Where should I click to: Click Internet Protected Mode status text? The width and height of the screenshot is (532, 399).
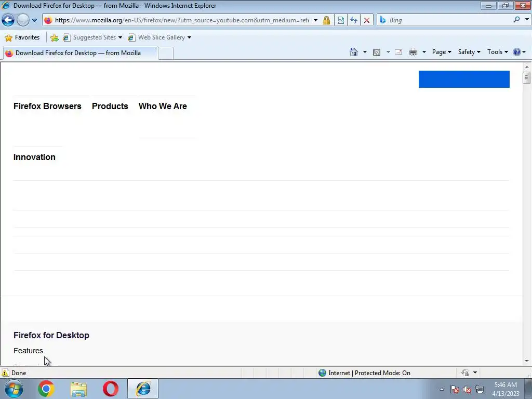tap(369, 373)
